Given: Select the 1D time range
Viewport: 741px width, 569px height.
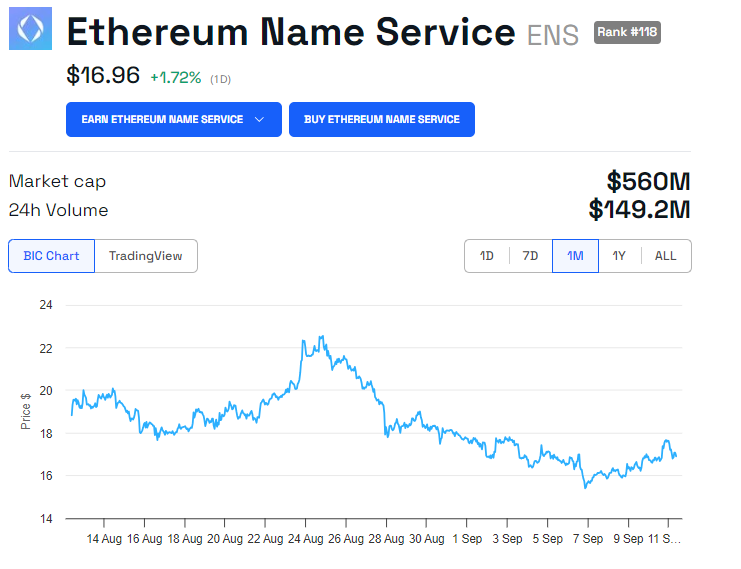Looking at the screenshot, I should tap(487, 256).
